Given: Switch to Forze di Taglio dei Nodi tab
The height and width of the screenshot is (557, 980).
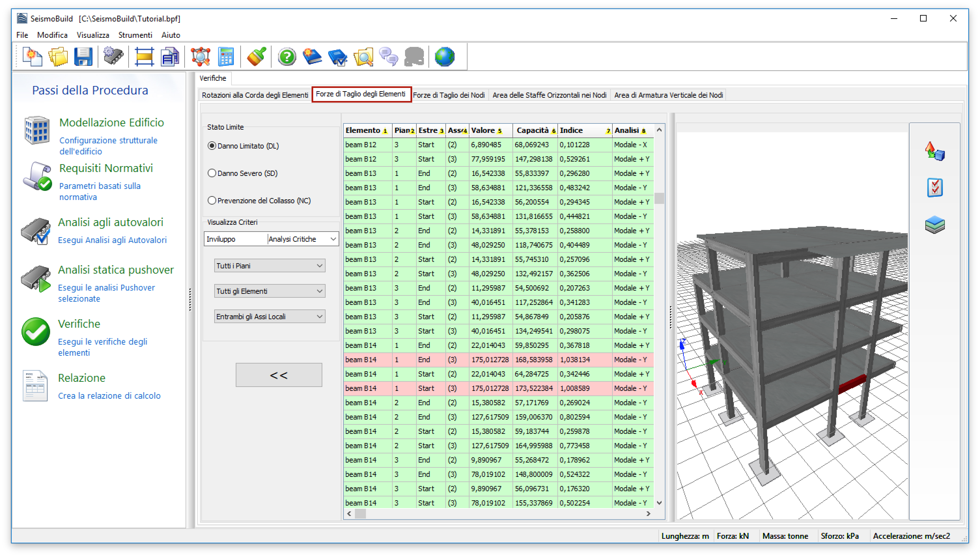Looking at the screenshot, I should [449, 95].
